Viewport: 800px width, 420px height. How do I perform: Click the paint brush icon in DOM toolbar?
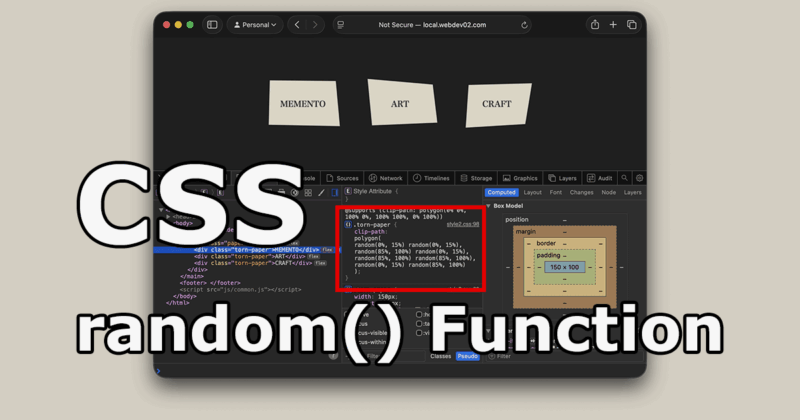tap(321, 192)
